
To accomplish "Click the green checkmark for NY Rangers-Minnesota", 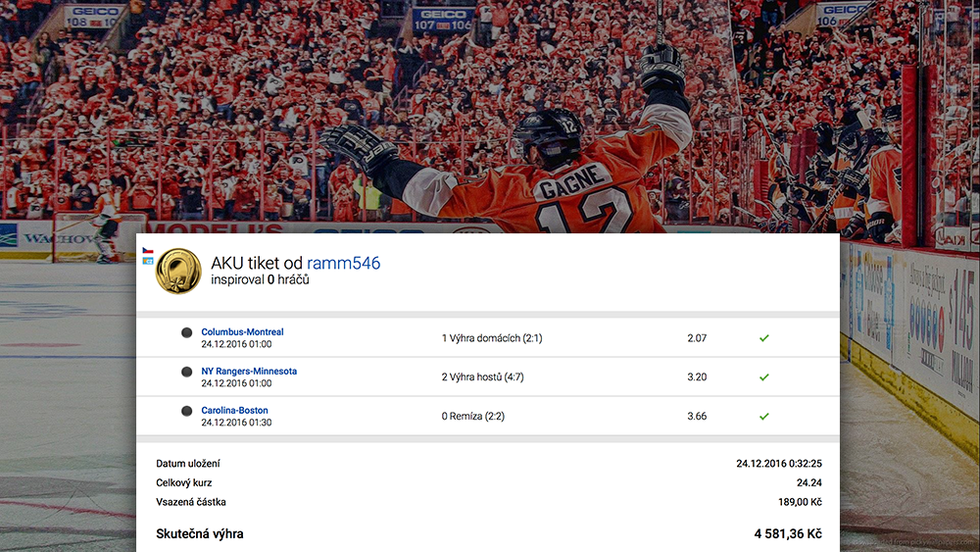I will pyautogui.click(x=763, y=377).
